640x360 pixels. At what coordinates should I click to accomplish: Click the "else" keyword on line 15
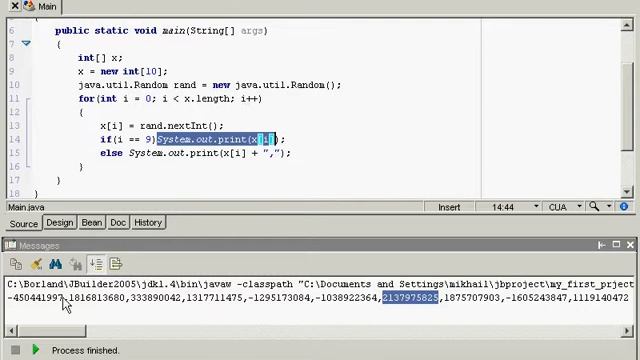pos(111,153)
